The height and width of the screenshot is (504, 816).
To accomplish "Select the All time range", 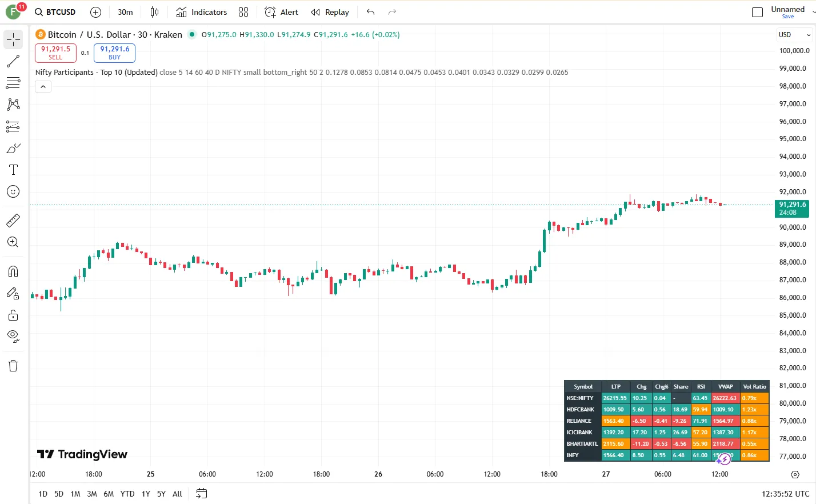I will 177,494.
